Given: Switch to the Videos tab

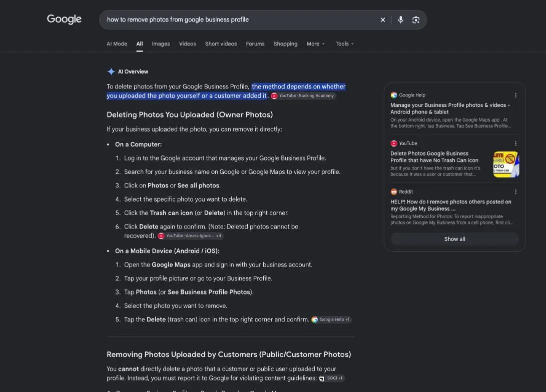Looking at the screenshot, I should point(187,44).
